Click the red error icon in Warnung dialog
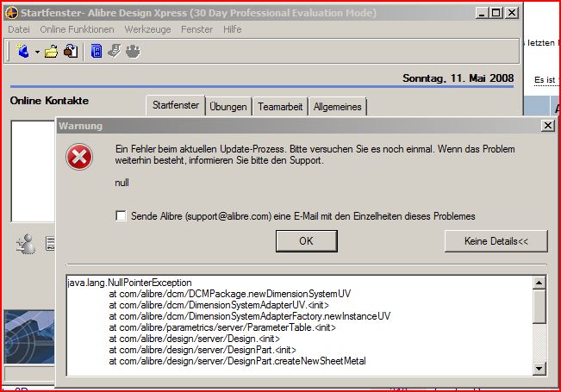The height and width of the screenshot is (392, 561). point(79,157)
